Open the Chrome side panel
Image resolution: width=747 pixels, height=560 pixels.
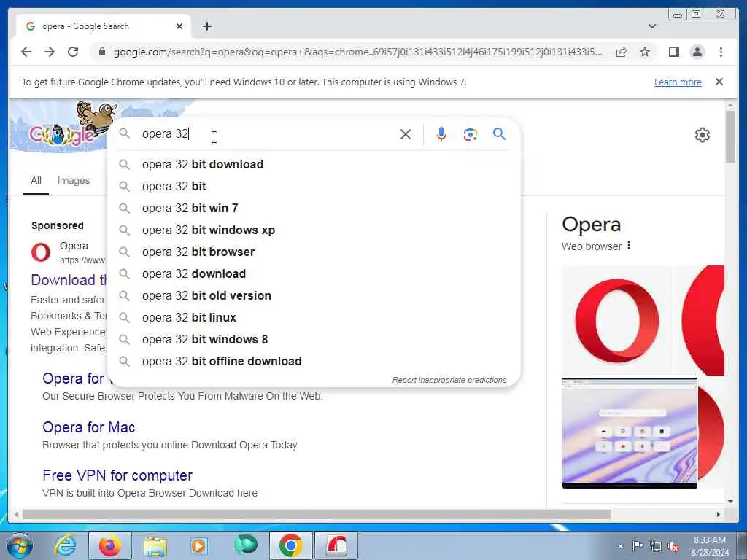673,52
